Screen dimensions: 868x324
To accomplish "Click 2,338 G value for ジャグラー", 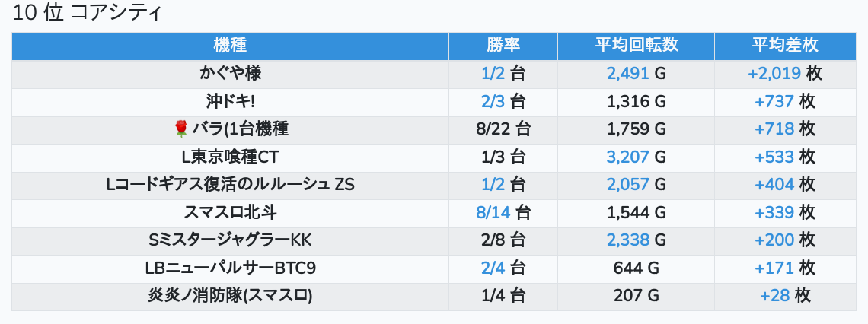I will [636, 240].
